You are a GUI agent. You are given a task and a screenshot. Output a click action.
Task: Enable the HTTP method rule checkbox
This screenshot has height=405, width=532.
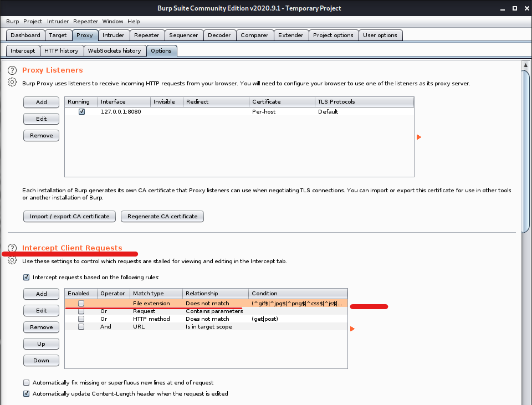point(81,319)
